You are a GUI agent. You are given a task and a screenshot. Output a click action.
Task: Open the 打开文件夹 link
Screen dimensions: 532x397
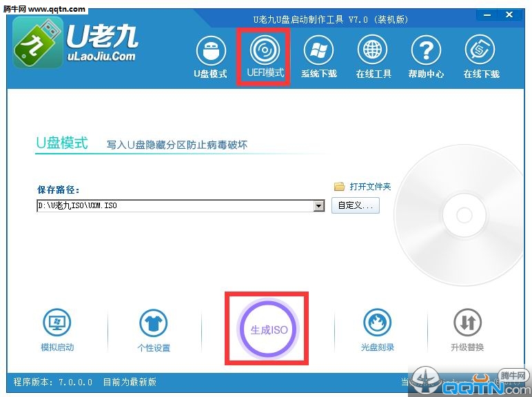(370, 186)
